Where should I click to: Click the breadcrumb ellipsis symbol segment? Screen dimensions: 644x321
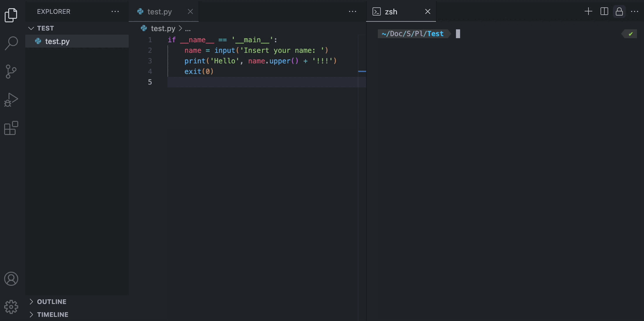point(187,29)
